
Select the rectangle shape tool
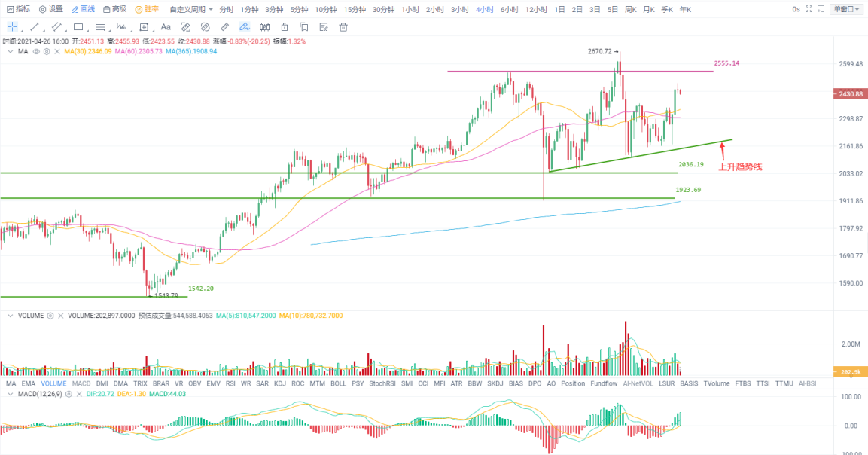78,26
